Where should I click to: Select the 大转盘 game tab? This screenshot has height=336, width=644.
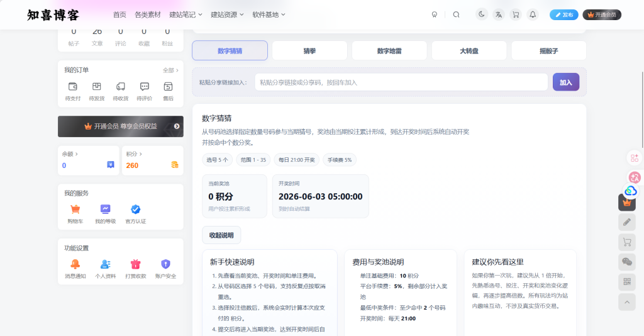(469, 50)
